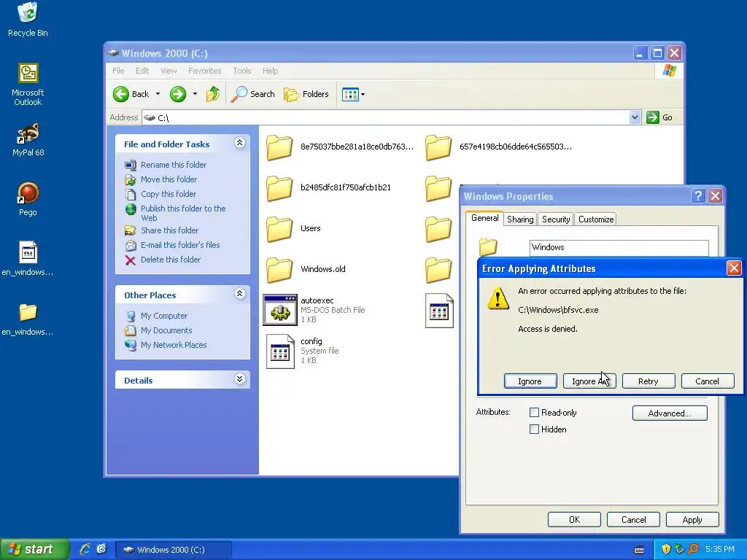This screenshot has height=560, width=747.
Task: Click Retry in the error dialog
Action: 649,381
